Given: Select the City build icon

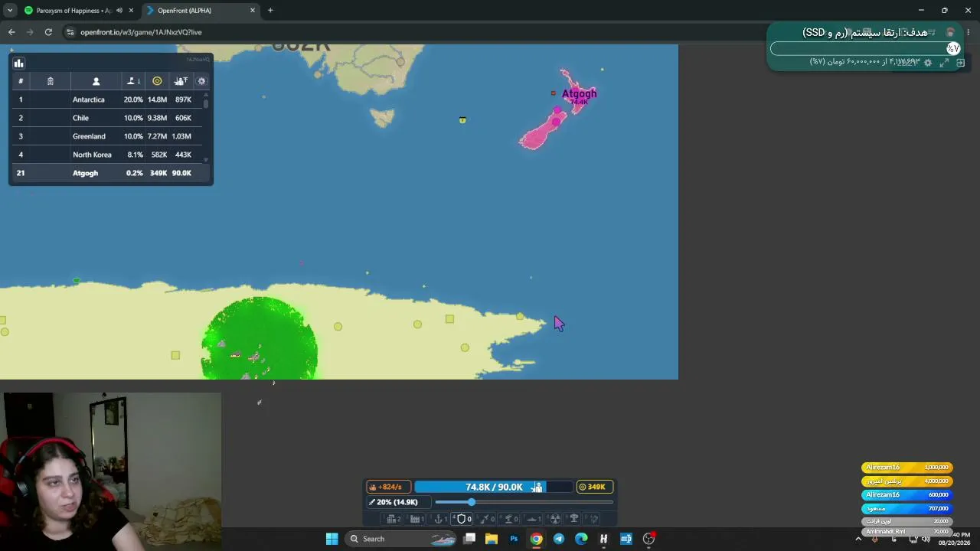Looking at the screenshot, I should [x=394, y=519].
